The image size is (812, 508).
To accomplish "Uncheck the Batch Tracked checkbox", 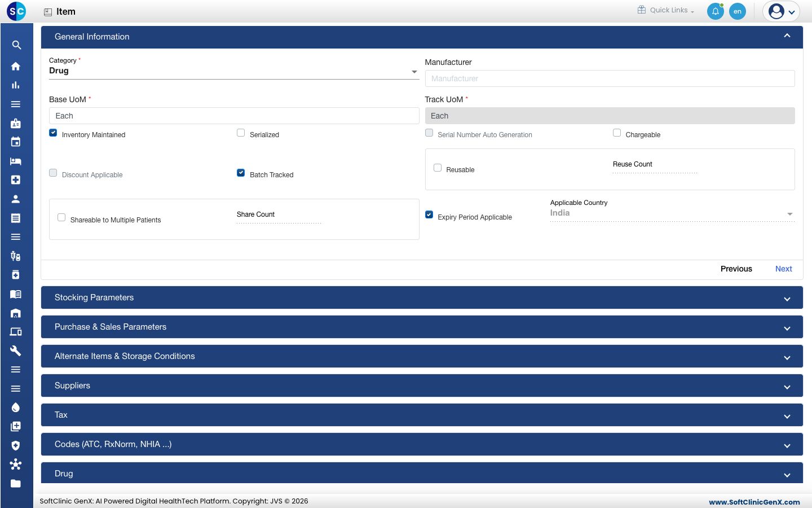I will click(241, 173).
